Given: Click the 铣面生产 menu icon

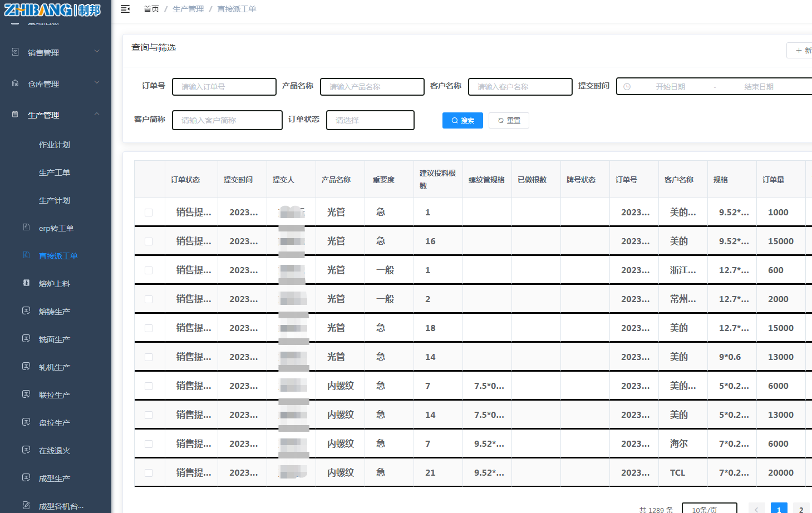Looking at the screenshot, I should tap(26, 339).
